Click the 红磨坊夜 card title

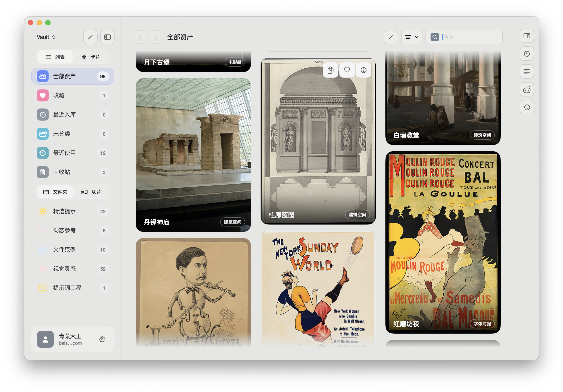point(406,324)
